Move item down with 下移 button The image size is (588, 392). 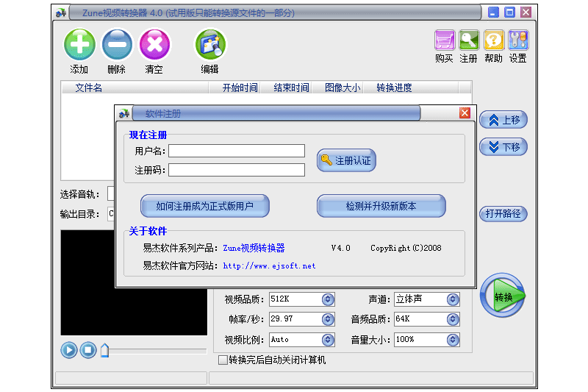point(503,146)
